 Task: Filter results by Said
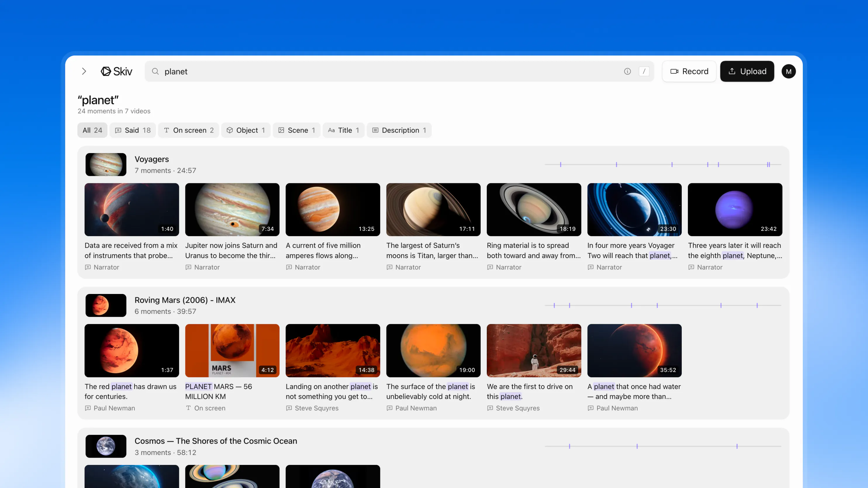(133, 130)
